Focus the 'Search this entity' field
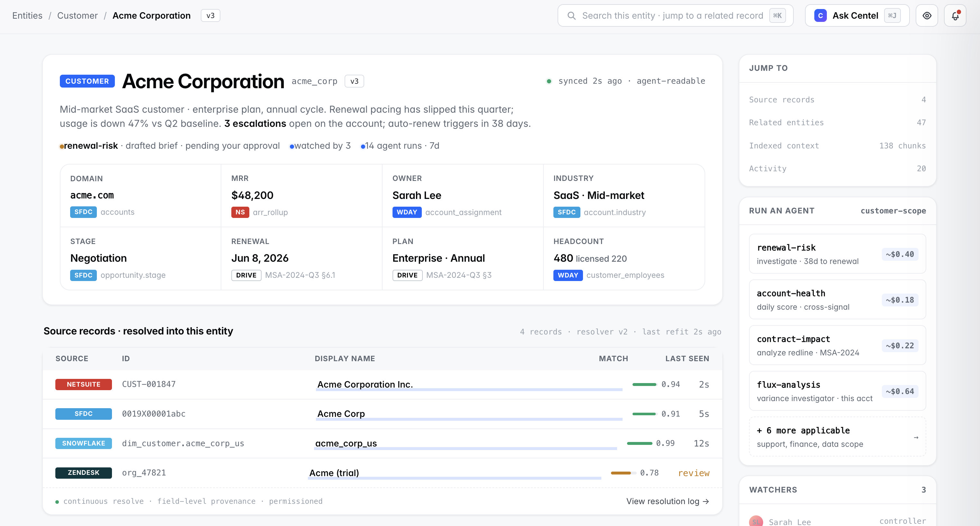Screen dimensions: 980x526 pyautogui.click(x=675, y=15)
